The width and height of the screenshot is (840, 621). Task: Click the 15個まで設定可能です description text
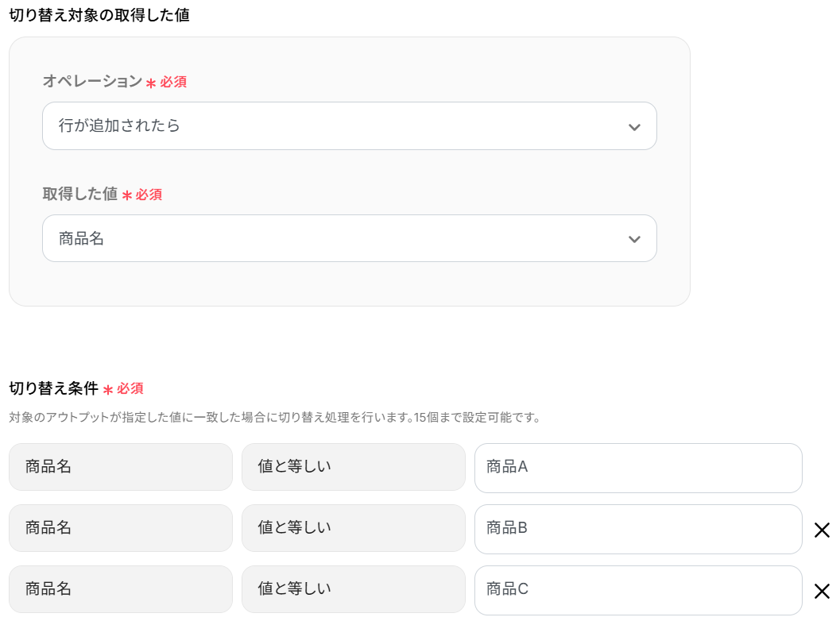click(x=477, y=418)
